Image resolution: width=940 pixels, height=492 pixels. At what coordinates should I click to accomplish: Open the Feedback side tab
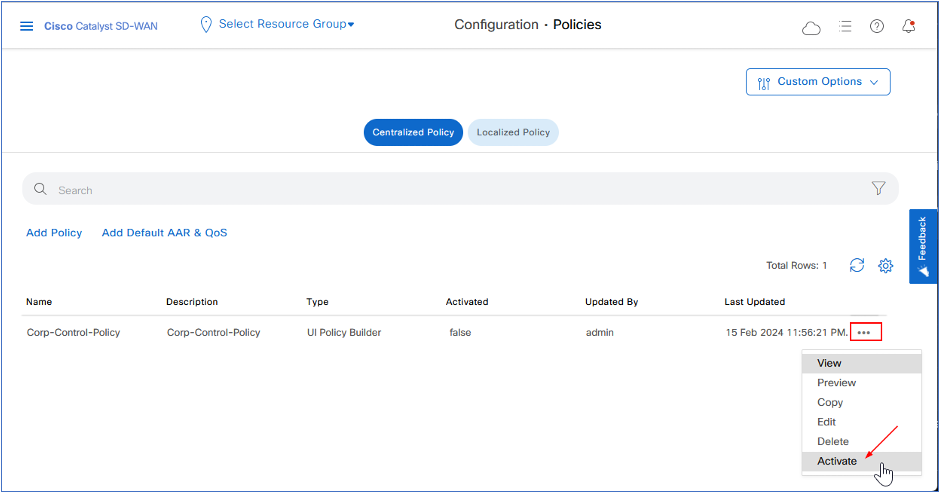pyautogui.click(x=923, y=246)
